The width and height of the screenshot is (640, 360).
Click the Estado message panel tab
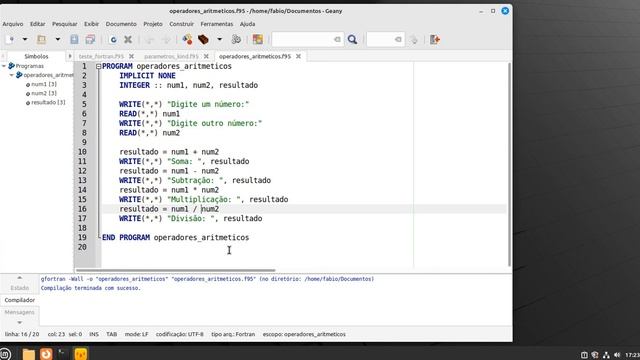(x=20, y=288)
